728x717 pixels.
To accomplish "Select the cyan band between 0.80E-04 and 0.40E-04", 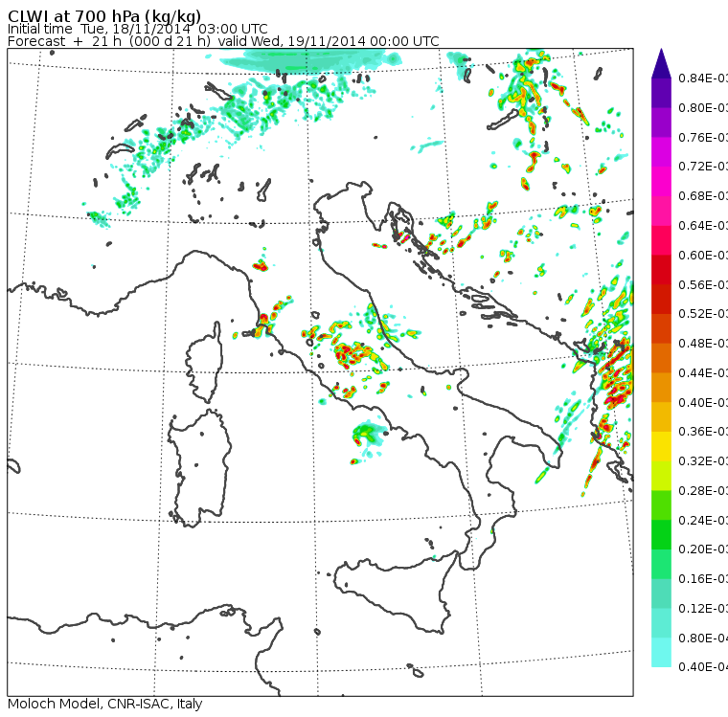I will click(661, 653).
